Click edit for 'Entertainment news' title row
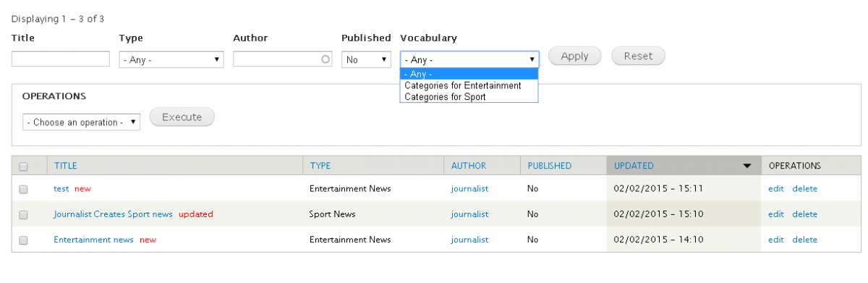The image size is (868, 283). coord(776,240)
